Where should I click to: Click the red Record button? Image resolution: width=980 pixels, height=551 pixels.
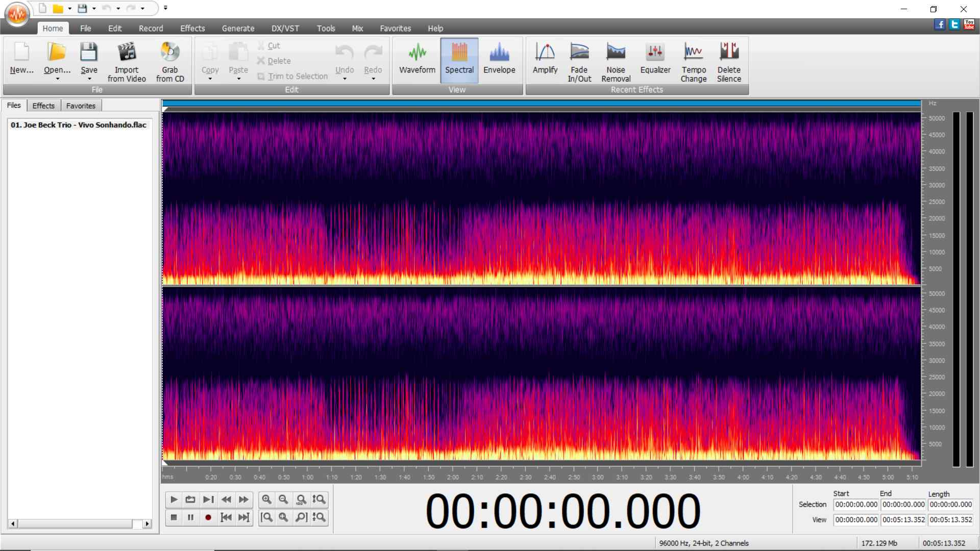tap(208, 517)
